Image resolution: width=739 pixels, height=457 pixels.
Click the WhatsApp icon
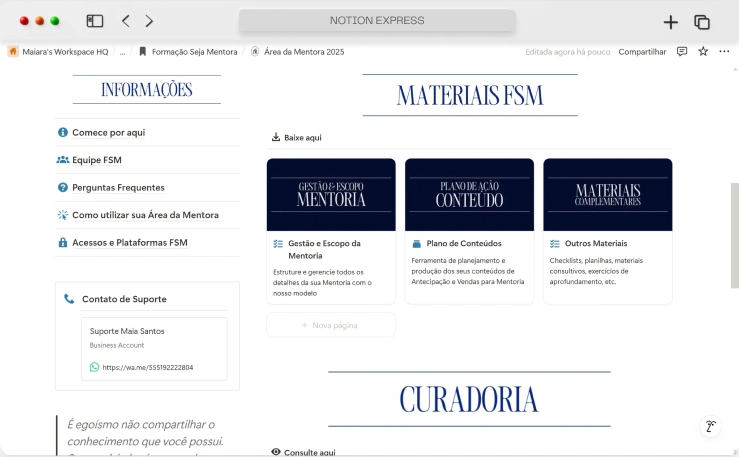pyautogui.click(x=94, y=367)
